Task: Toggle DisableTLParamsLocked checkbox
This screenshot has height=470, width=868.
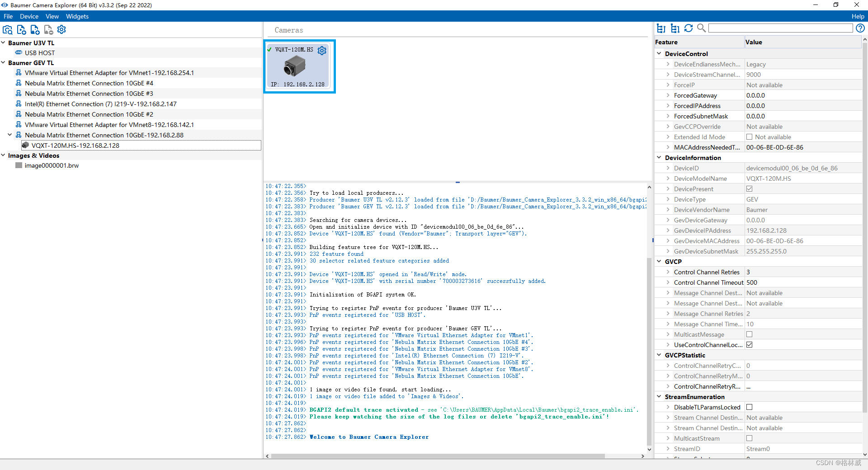Action: [x=749, y=407]
